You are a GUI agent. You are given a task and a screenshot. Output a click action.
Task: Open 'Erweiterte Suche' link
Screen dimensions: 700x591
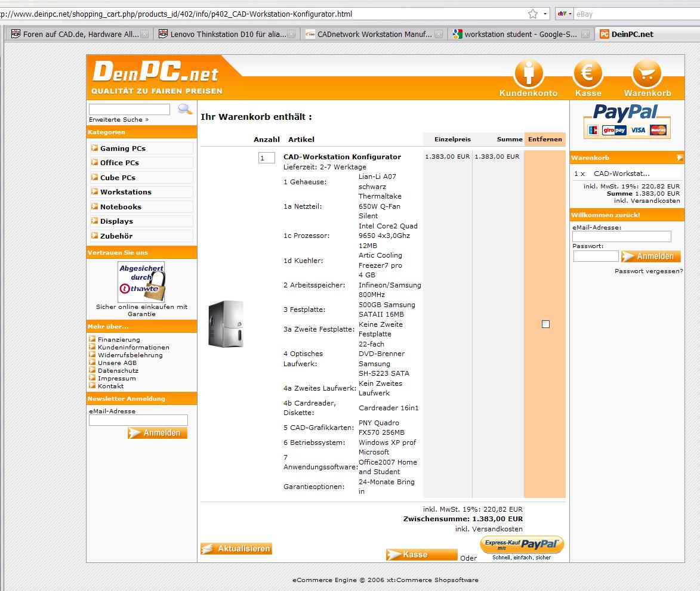(x=119, y=119)
